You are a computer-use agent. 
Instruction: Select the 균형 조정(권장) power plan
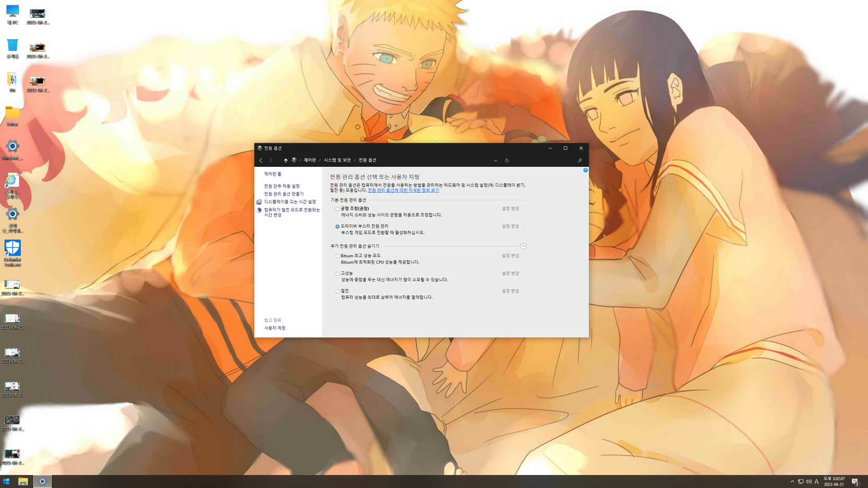tap(337, 209)
